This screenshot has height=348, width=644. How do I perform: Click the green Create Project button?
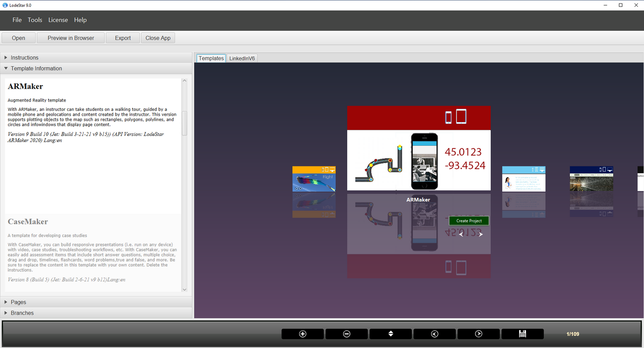pos(469,221)
